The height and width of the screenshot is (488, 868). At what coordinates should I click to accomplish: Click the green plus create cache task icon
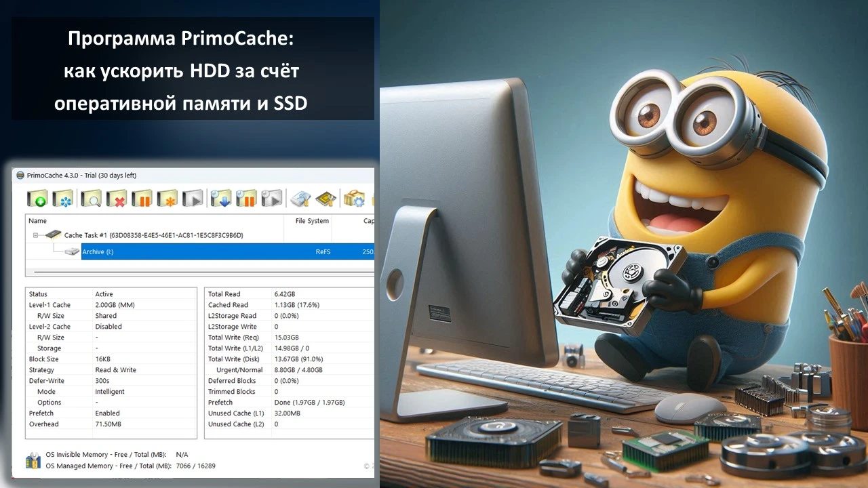coord(37,198)
